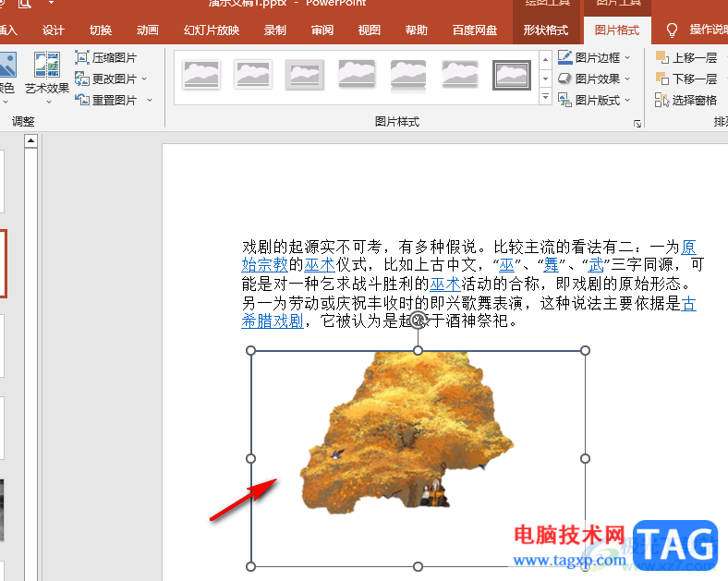Screen dimensions: 728x581
Task: Apply the third picture style thumbnail
Action: [x=305, y=74]
